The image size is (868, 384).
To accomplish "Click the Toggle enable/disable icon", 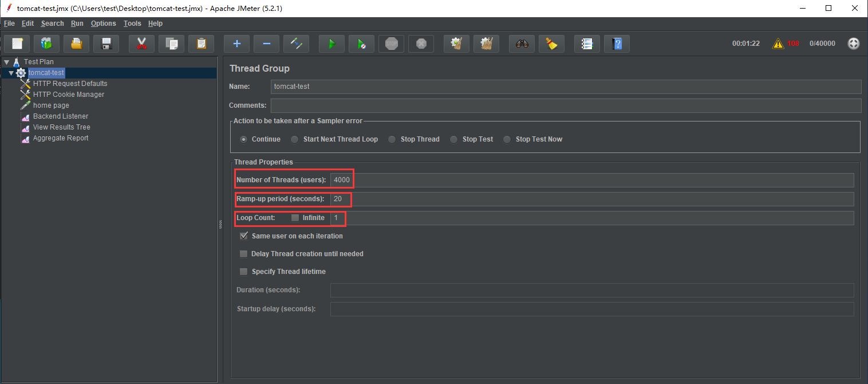I will [297, 44].
